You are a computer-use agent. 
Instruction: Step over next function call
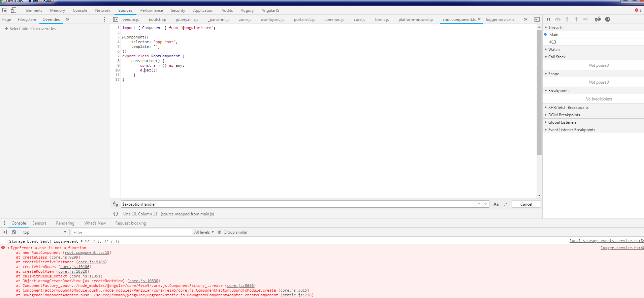point(558,19)
